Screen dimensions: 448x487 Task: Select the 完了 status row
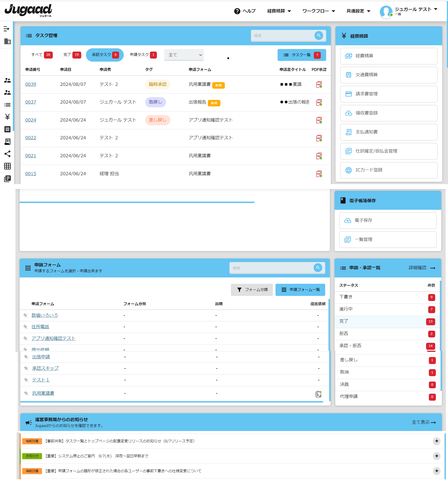387,322
